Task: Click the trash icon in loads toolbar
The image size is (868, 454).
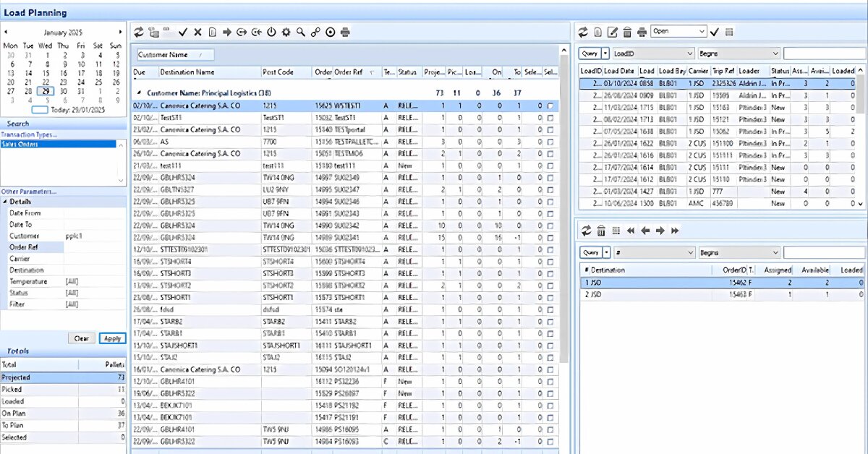Action: [627, 32]
